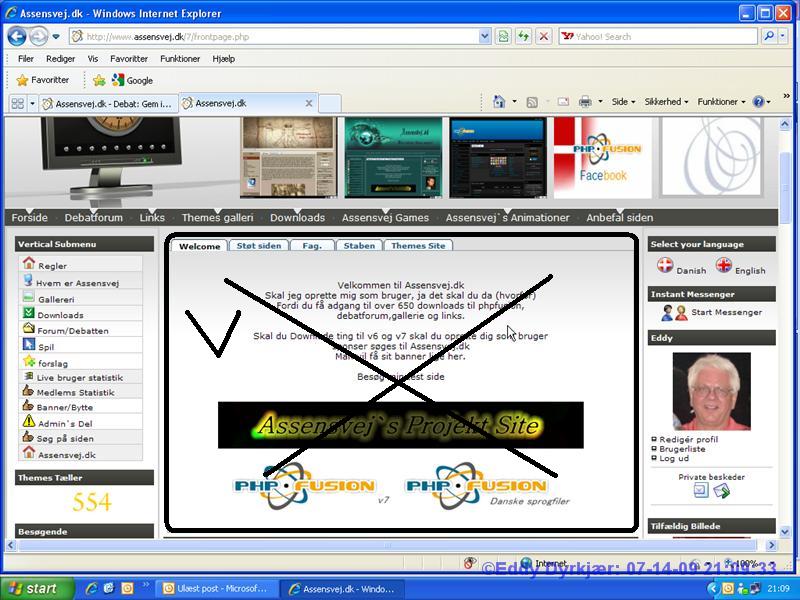800x600 pixels.
Task: Switch to the Themes Site tab
Action: point(418,245)
